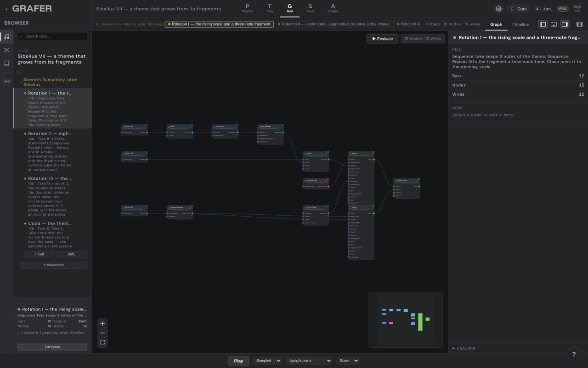
Task: Open Rotation III cell tab
Action: (409, 24)
